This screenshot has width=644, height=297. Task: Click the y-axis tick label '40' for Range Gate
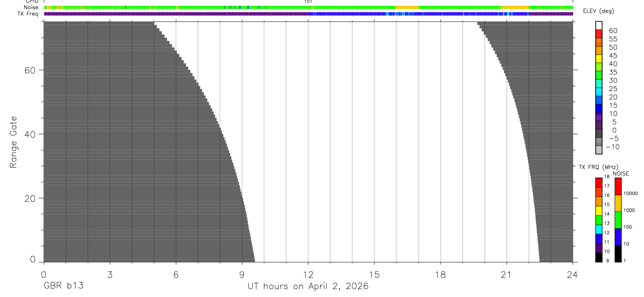pyautogui.click(x=30, y=134)
